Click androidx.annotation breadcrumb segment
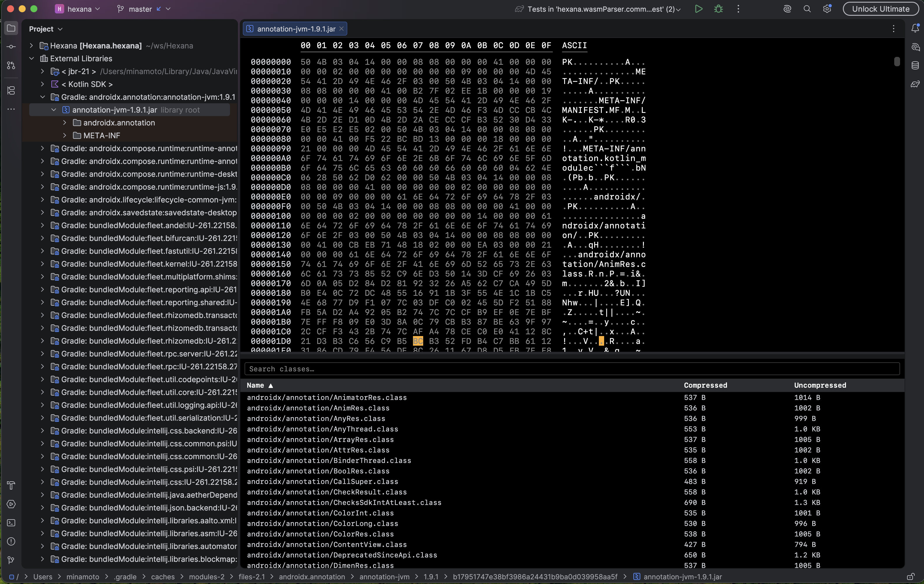The image size is (924, 584). [x=312, y=577]
